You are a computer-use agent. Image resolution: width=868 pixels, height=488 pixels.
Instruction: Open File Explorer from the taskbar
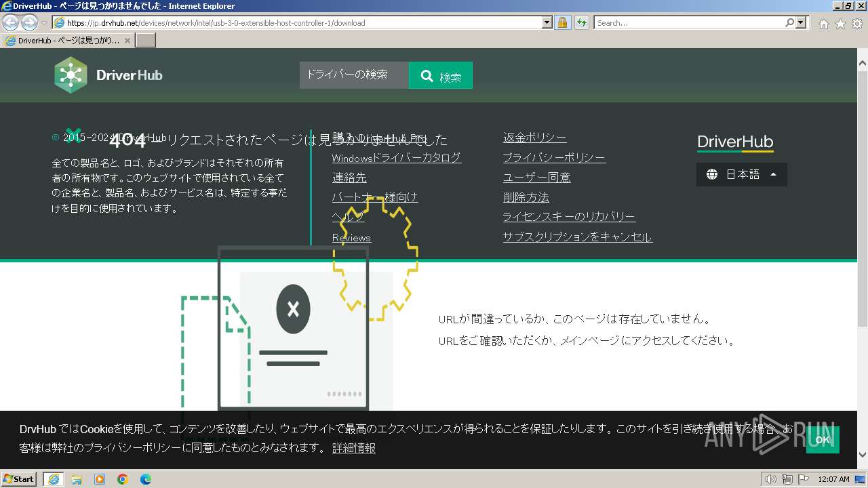[x=77, y=479]
